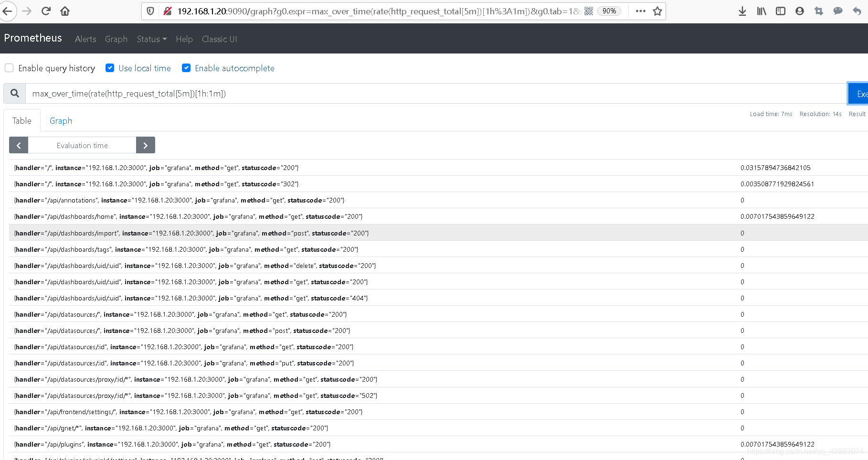The height and width of the screenshot is (460, 868).
Task: Click the Prometheus brand link
Action: [x=33, y=38]
